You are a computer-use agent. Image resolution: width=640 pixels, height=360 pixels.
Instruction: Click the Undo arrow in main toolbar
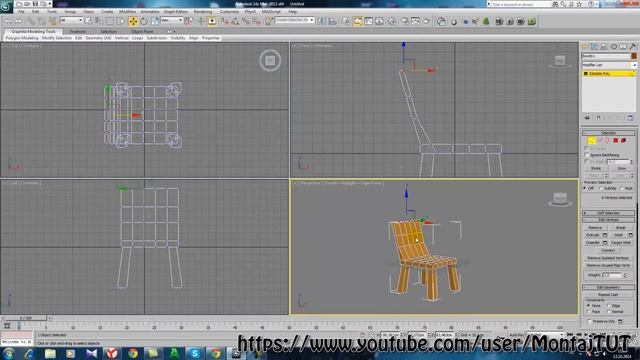(8, 22)
